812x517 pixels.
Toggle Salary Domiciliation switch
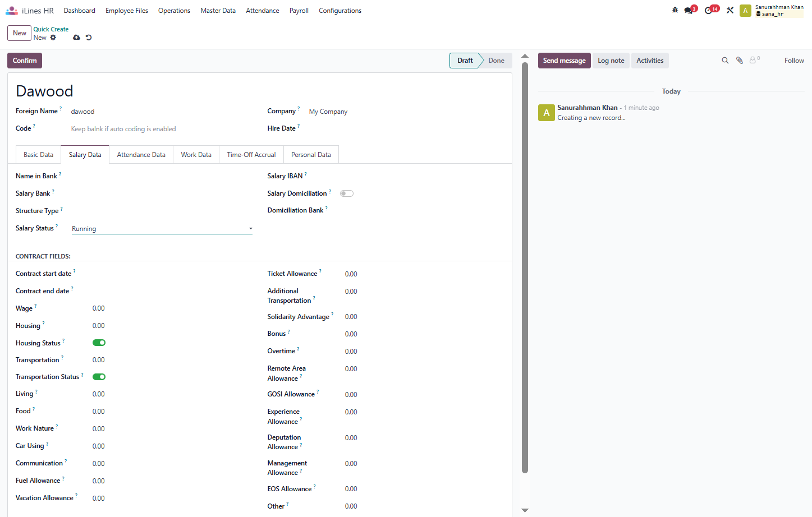(347, 193)
